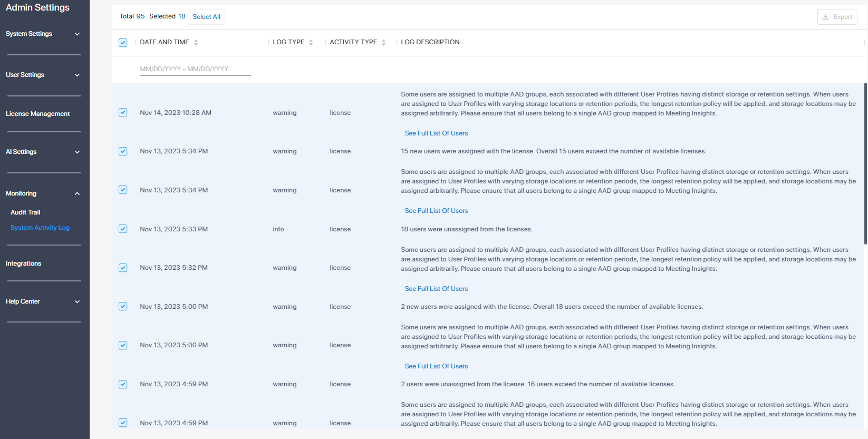Image resolution: width=868 pixels, height=439 pixels.
Task: Go to Integrations in the sidebar
Action: (23, 264)
